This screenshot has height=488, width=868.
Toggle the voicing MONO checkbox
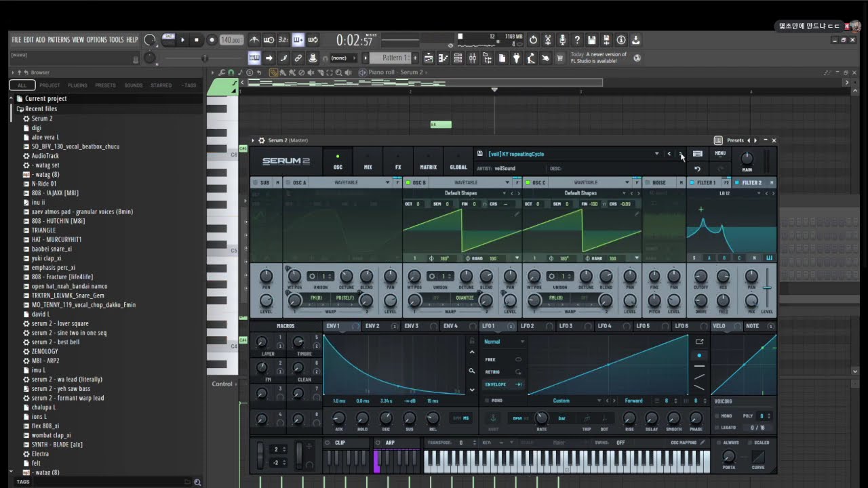[717, 415]
